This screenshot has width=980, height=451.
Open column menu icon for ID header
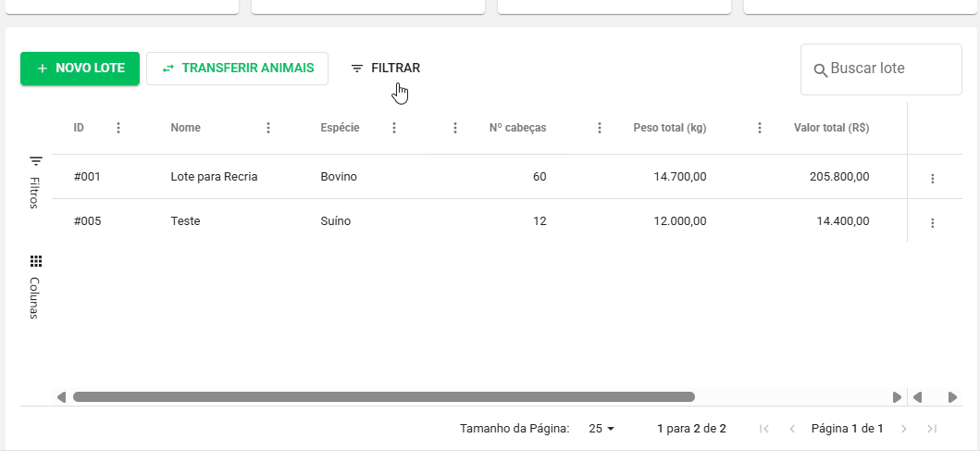pos(118,128)
